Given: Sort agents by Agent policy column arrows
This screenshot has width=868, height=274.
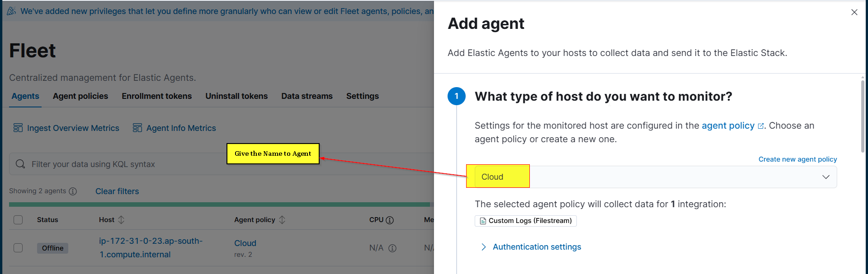Looking at the screenshot, I should (282, 220).
